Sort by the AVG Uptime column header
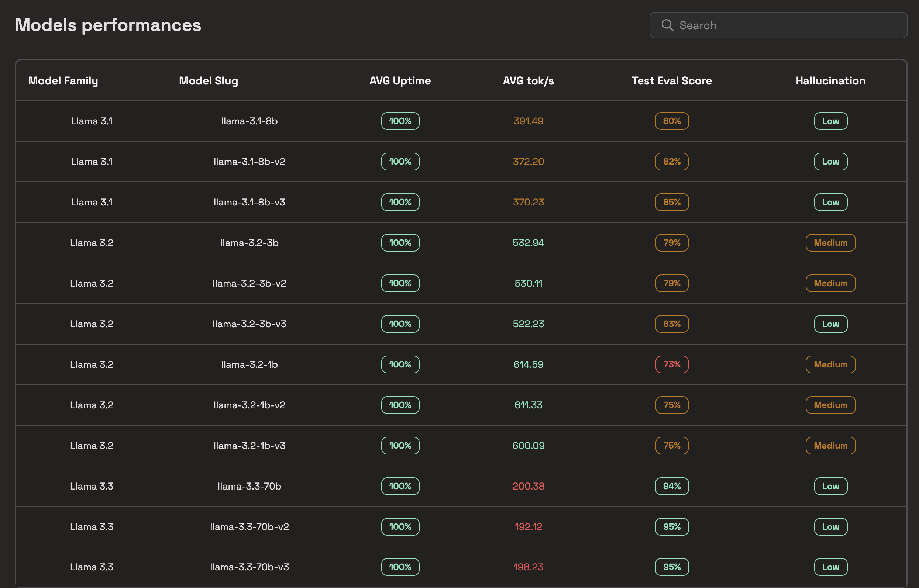Screen dimensions: 919x588 [400, 80]
